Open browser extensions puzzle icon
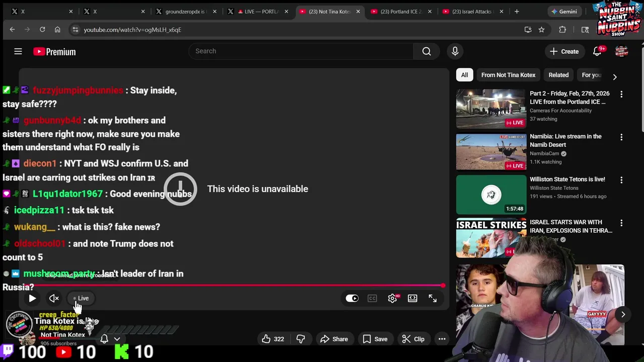The width and height of the screenshot is (644, 362). pyautogui.click(x=562, y=30)
